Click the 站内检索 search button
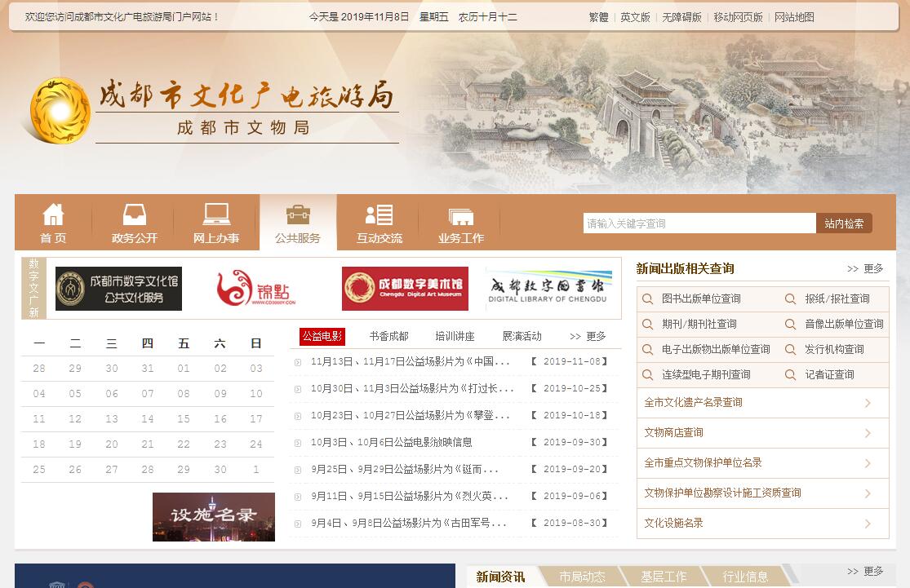The image size is (910, 588). [x=844, y=223]
